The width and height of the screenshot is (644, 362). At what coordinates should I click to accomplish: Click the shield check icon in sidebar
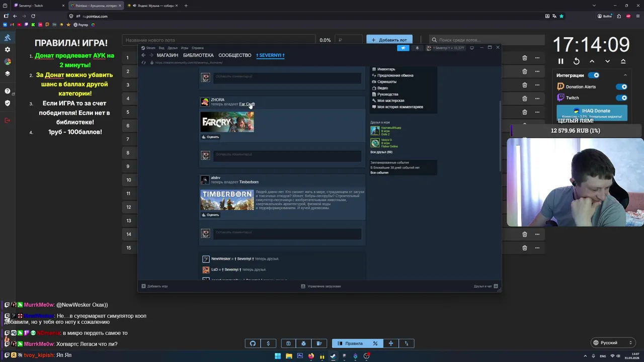tap(8, 103)
